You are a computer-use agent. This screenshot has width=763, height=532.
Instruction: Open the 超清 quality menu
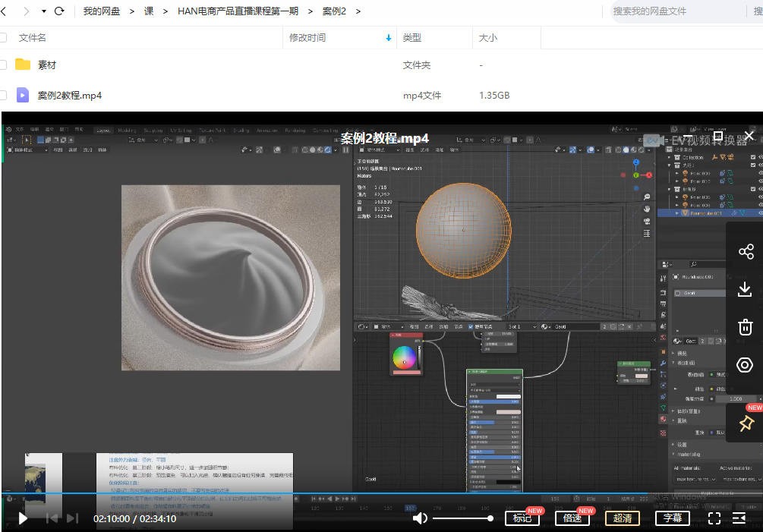click(x=623, y=518)
